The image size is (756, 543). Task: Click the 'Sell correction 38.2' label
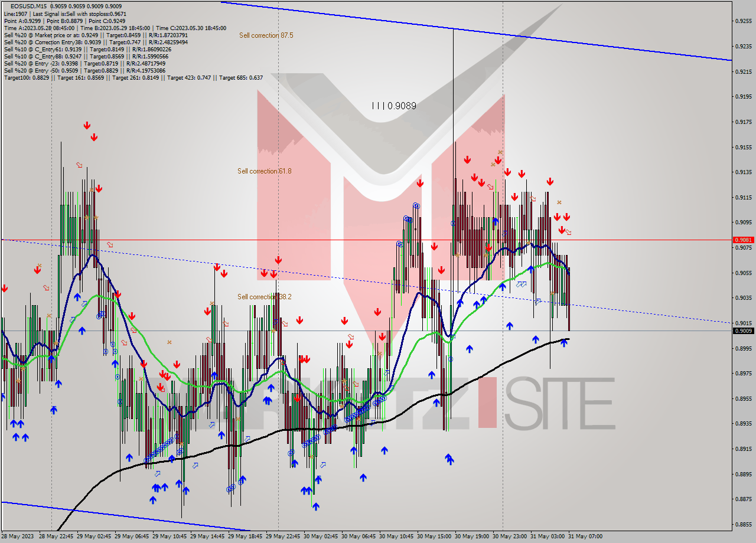[x=264, y=297]
